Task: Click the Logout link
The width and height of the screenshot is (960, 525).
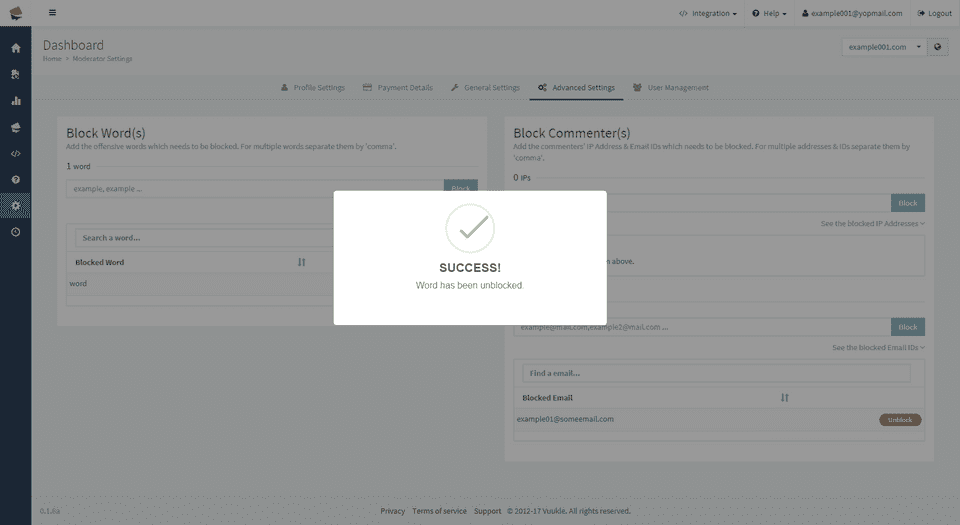Action: 934,13
